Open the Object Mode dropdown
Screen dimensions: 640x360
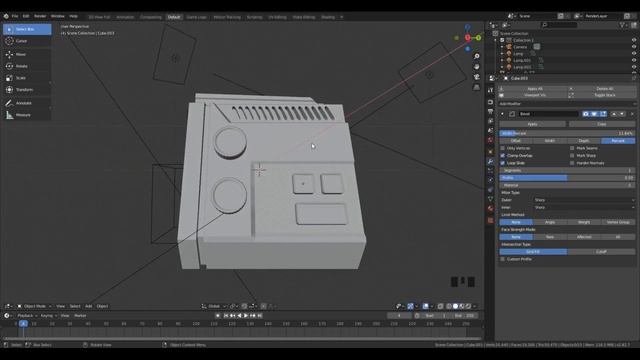tap(35, 306)
